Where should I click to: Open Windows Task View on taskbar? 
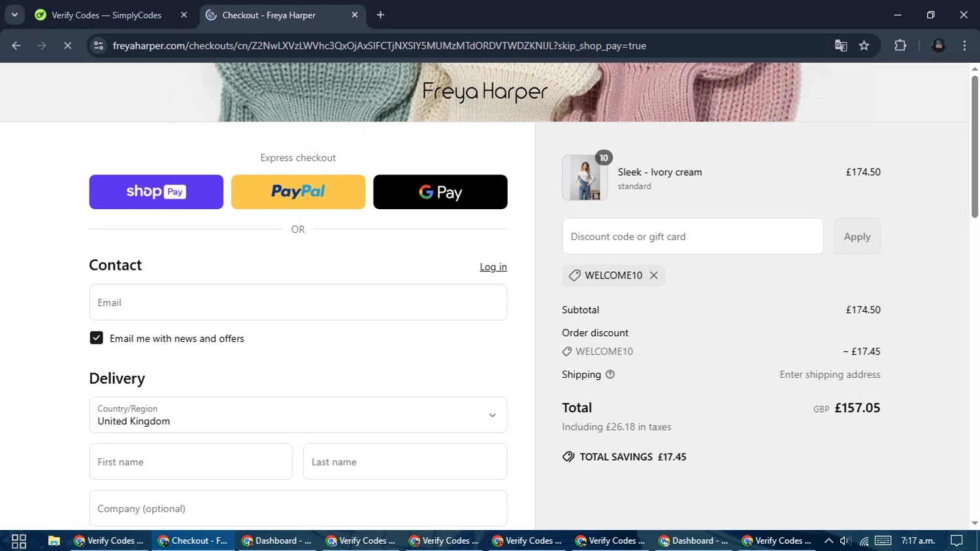click(x=19, y=541)
